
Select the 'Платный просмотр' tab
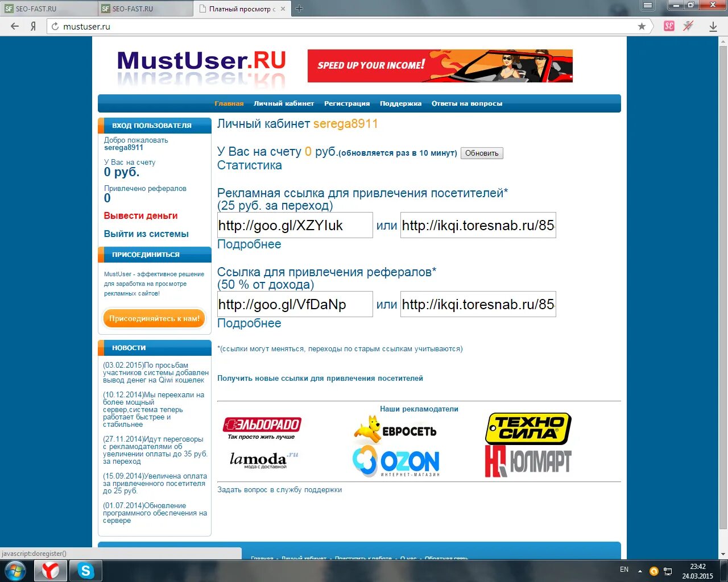[242, 9]
